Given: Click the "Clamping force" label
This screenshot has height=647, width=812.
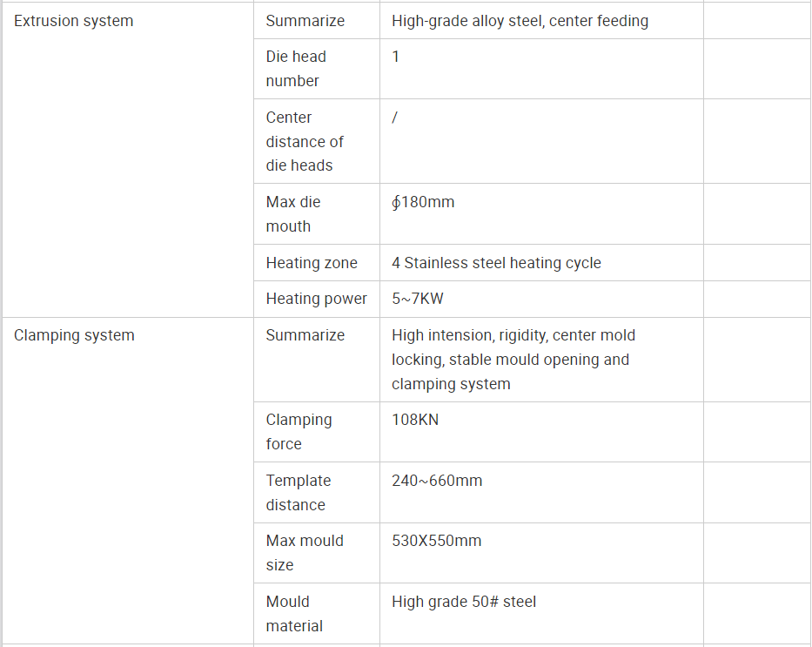Looking at the screenshot, I should click(299, 432).
